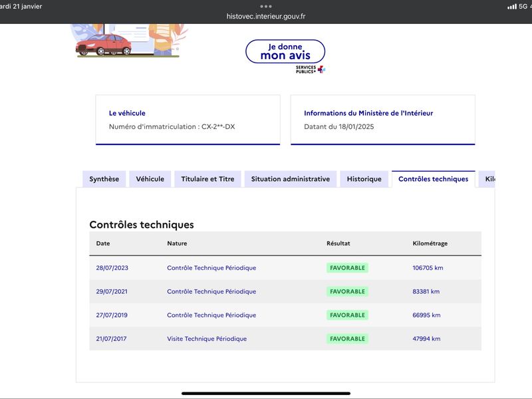Image resolution: width=532 pixels, height=399 pixels.
Task: Click FAVORABLE badge in the 21/07/2017 row
Action: click(x=347, y=338)
